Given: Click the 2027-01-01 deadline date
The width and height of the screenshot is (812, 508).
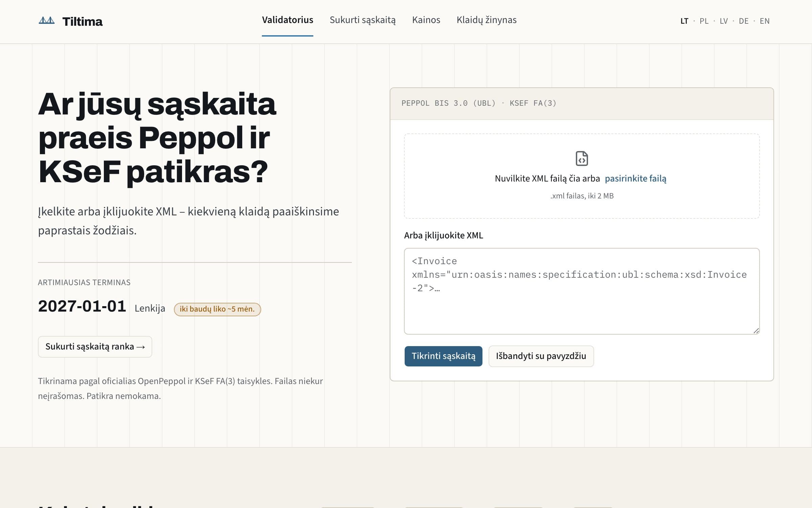Looking at the screenshot, I should [82, 306].
